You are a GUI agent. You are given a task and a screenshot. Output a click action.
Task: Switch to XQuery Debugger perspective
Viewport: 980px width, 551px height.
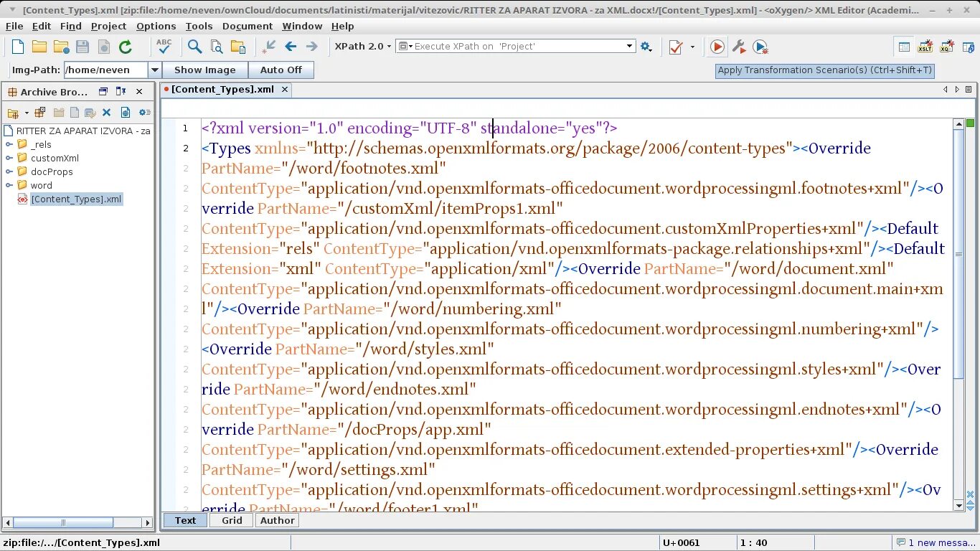(947, 47)
